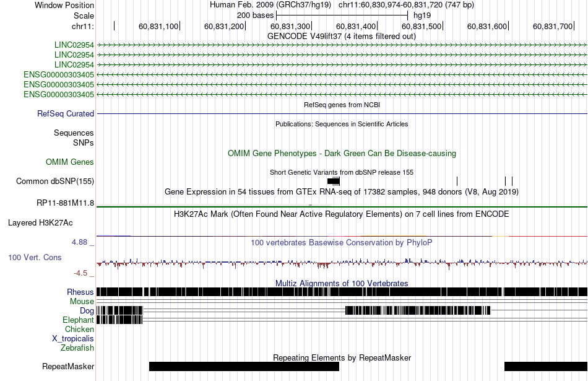Image resolution: width=588 pixels, height=381 pixels.
Task: Click the Rhesus species label
Action: coord(80,292)
